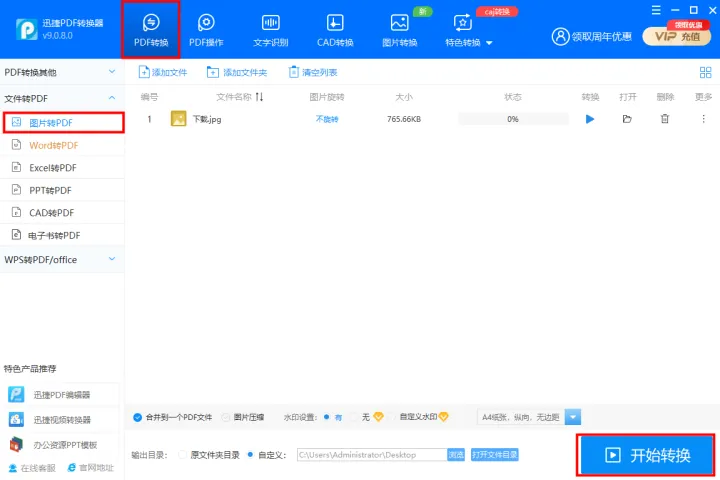Screen dimensions: 720x480
Task: Select 图片转PDF in sidebar
Action: tap(63, 123)
